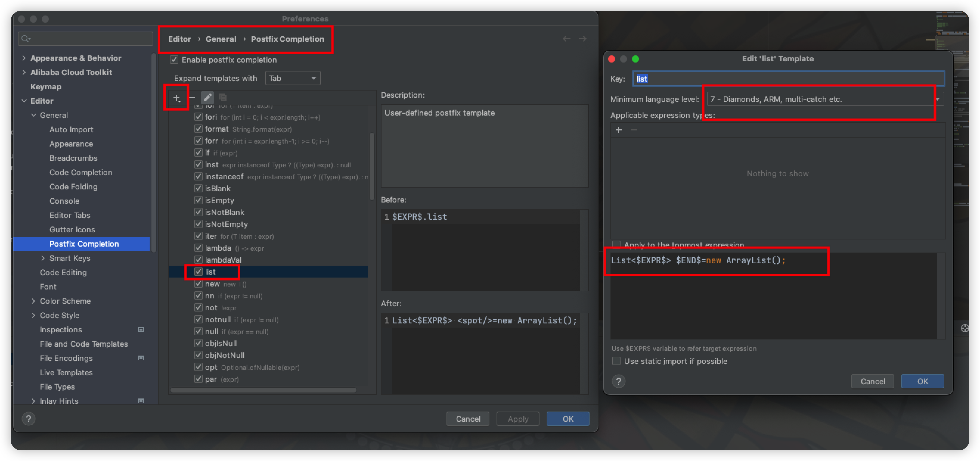Open Live Templates settings page

tap(66, 373)
